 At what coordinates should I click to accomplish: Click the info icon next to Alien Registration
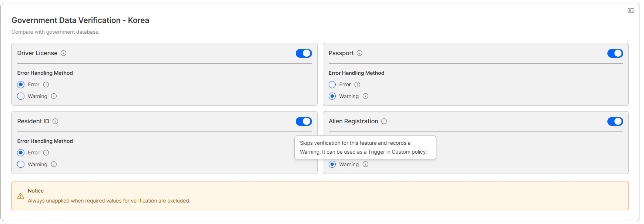[x=384, y=121]
